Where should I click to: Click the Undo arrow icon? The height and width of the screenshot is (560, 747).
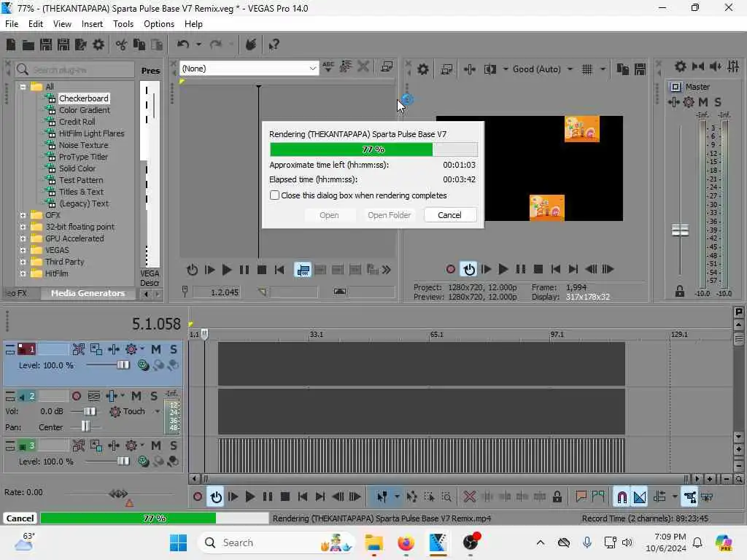[183, 44]
